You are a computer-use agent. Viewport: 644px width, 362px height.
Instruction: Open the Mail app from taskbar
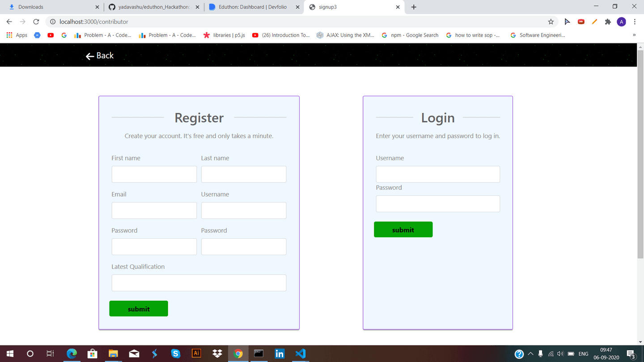point(134,354)
